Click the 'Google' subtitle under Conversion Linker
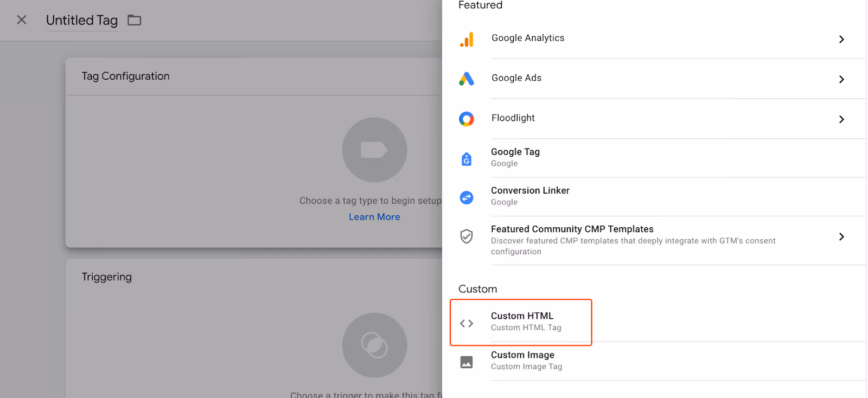The width and height of the screenshot is (868, 398). 504,202
